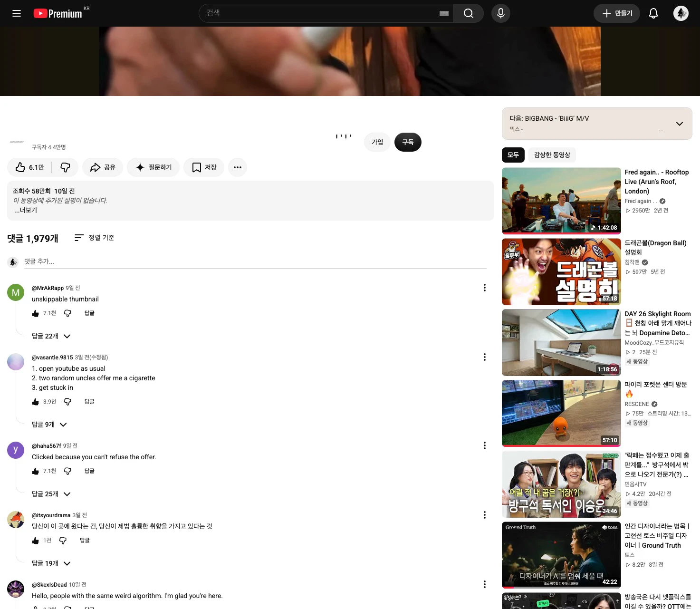Image resolution: width=700 pixels, height=609 pixels.
Task: Expand the 답글 19개 replies
Action: (x=51, y=563)
